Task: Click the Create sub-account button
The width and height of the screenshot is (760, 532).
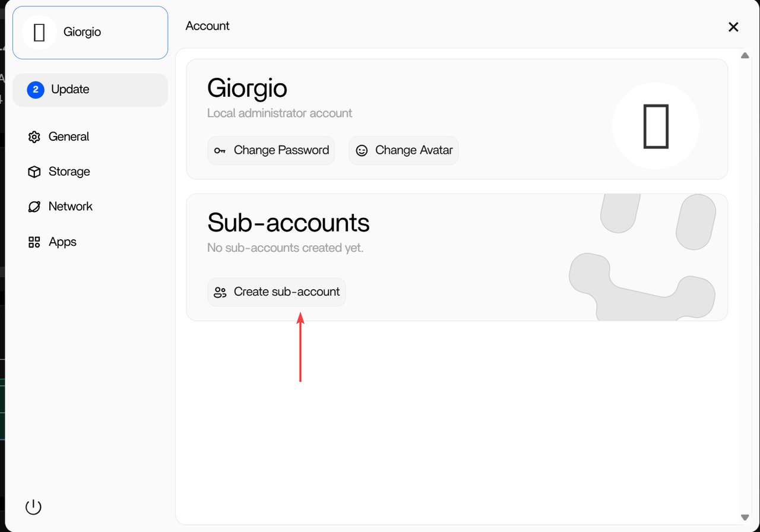Action: tap(277, 292)
